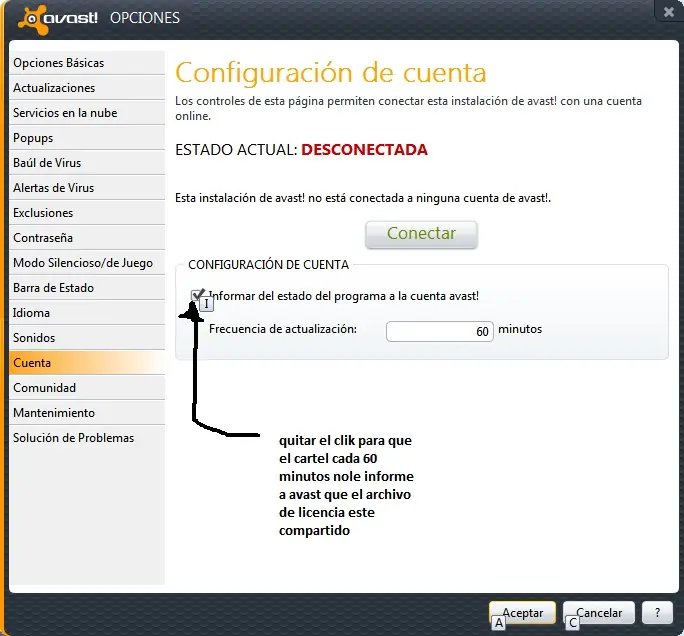Open Opciones Básicas section

click(x=87, y=63)
